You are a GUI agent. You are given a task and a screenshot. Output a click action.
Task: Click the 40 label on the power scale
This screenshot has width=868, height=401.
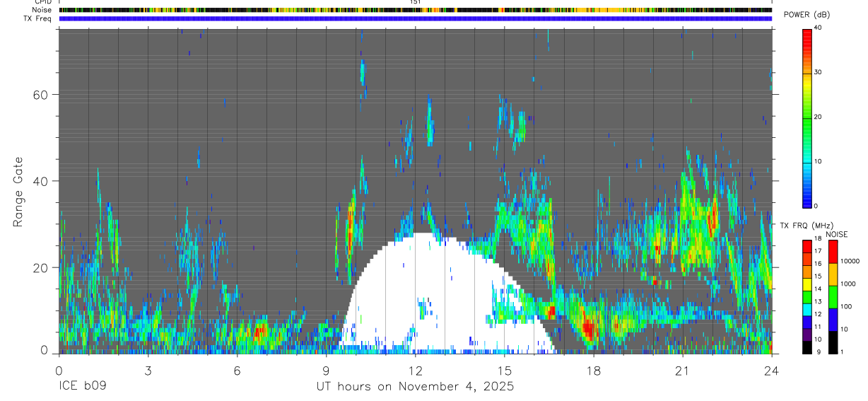click(818, 28)
